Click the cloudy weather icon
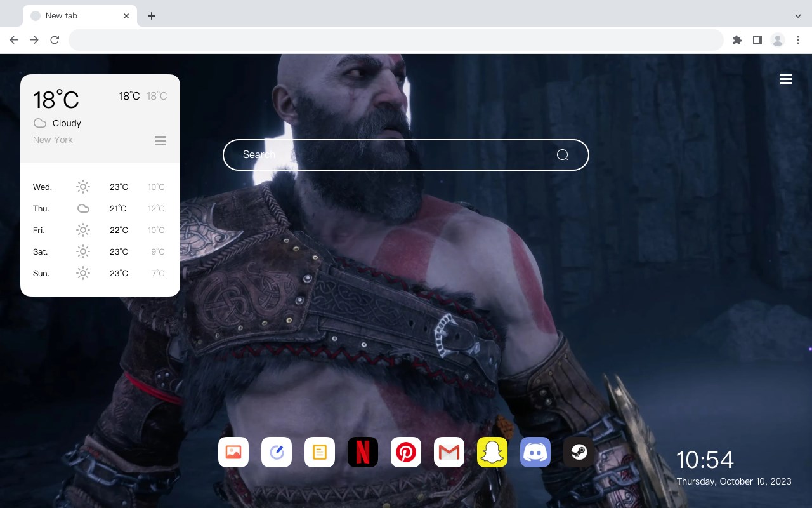The image size is (812, 508). click(x=40, y=123)
